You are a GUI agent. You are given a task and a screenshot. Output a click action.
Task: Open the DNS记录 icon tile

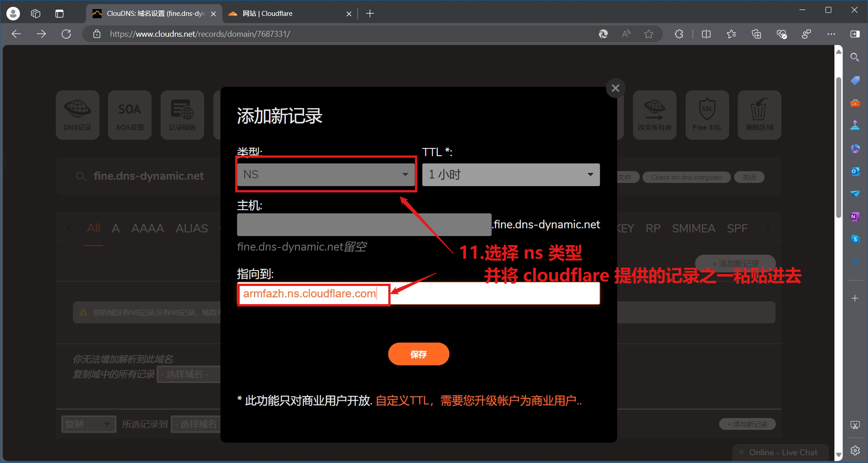coord(78,115)
